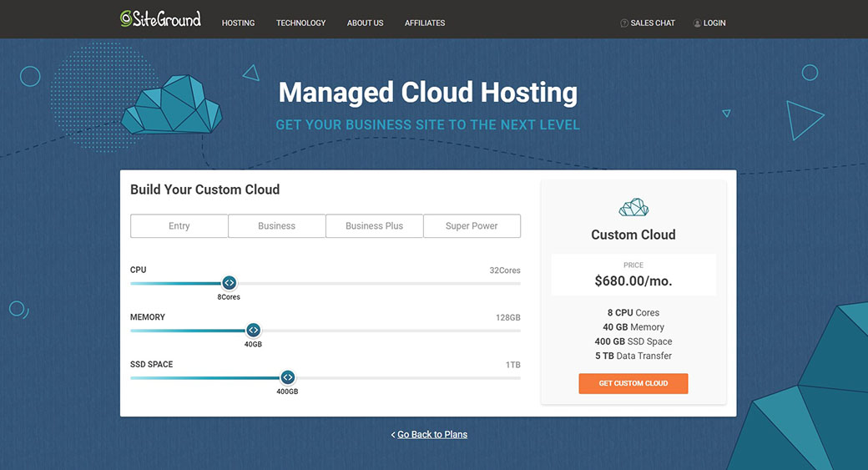This screenshot has width=868, height=470.
Task: Select the Entry plan preset
Action: (x=179, y=226)
